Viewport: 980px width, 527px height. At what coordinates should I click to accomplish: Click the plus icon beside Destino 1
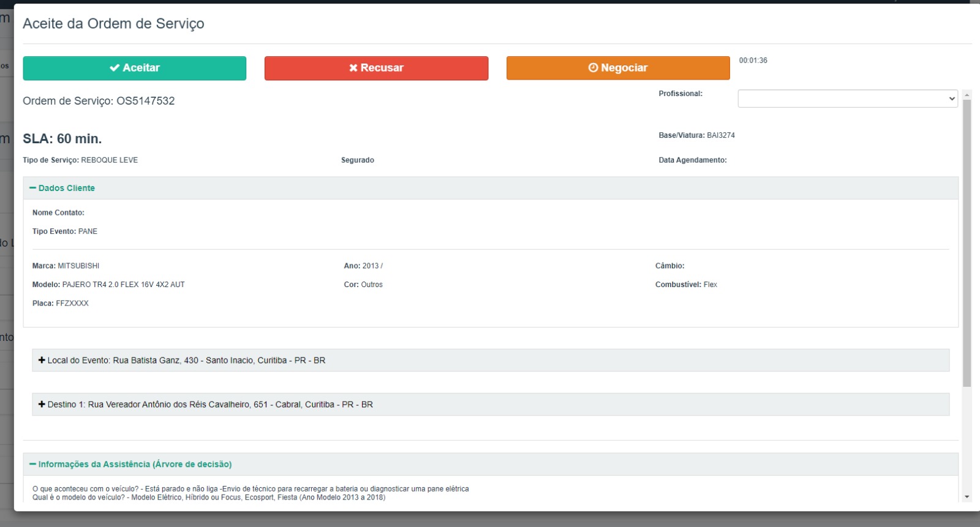point(42,405)
